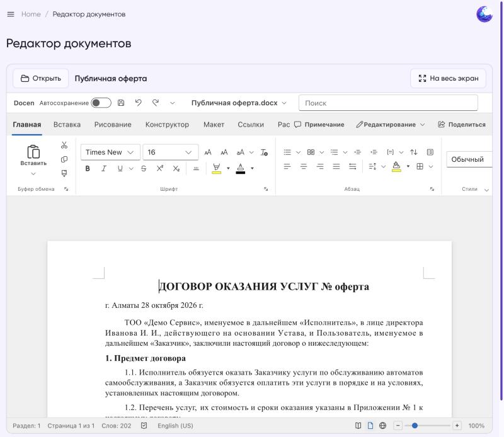Click the Поделиться button
Image resolution: width=504 pixels, height=437 pixels.
point(462,124)
